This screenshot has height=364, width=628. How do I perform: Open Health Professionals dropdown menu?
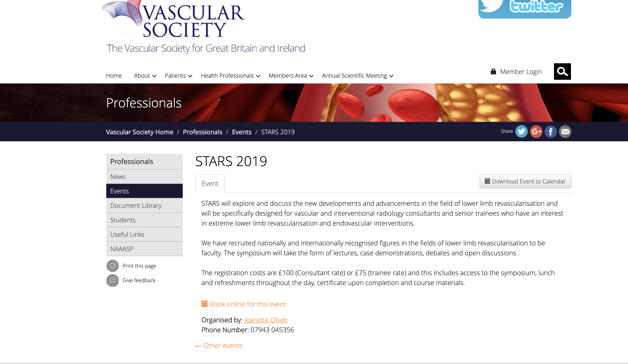[x=230, y=76]
